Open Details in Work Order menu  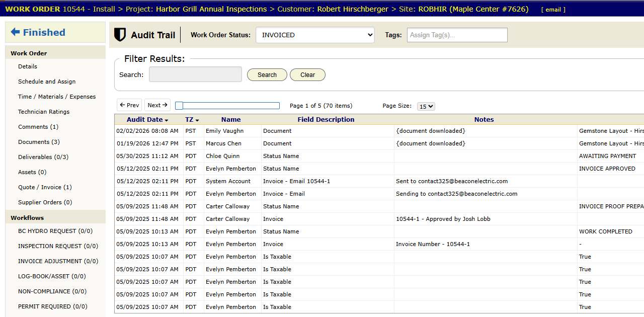tap(28, 66)
